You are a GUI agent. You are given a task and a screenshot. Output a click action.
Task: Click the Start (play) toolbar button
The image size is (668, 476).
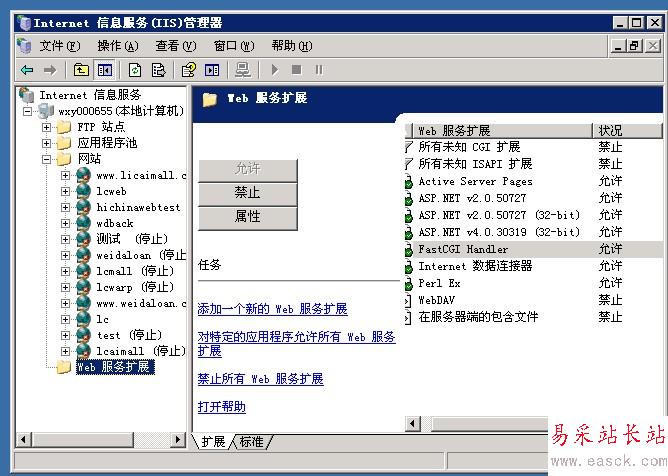(x=275, y=69)
